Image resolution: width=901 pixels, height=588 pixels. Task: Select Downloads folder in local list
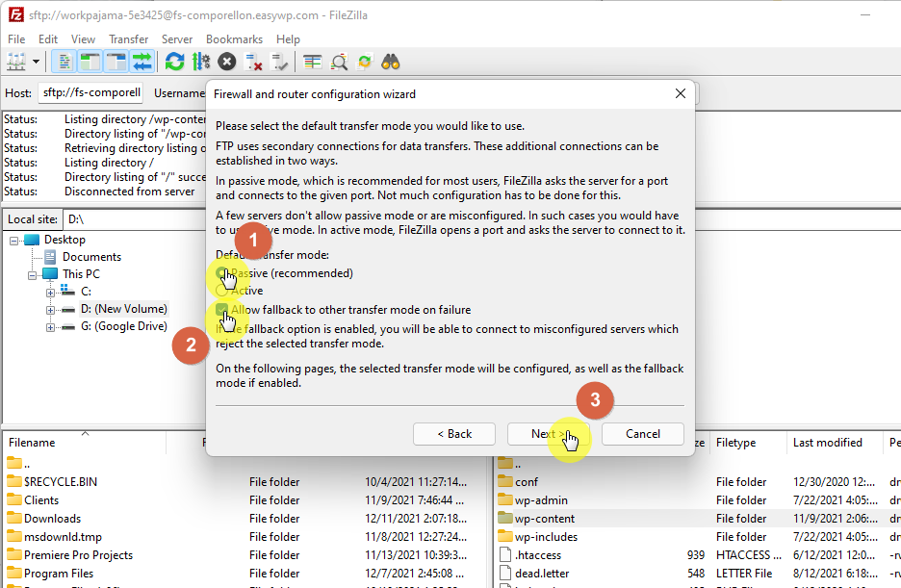pyautogui.click(x=52, y=519)
